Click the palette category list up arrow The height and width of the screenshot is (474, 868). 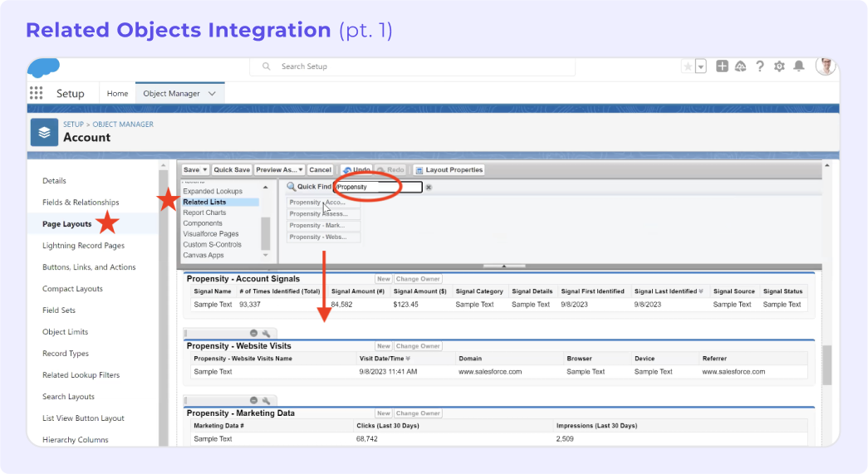pos(266,188)
